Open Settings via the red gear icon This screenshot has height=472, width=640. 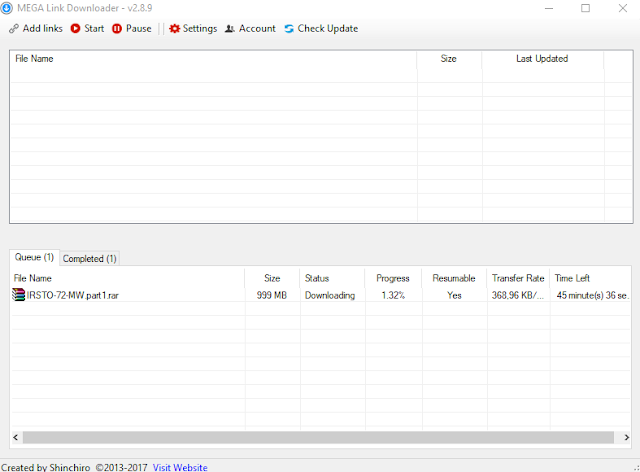click(174, 29)
